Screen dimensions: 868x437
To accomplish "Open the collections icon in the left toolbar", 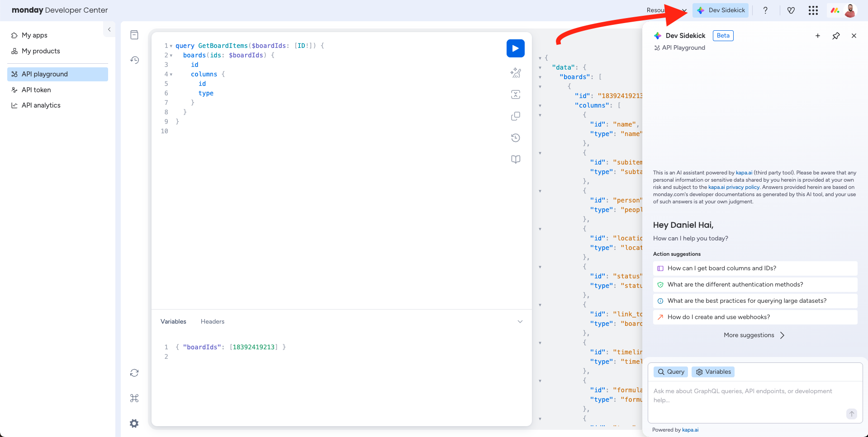I will pyautogui.click(x=134, y=35).
